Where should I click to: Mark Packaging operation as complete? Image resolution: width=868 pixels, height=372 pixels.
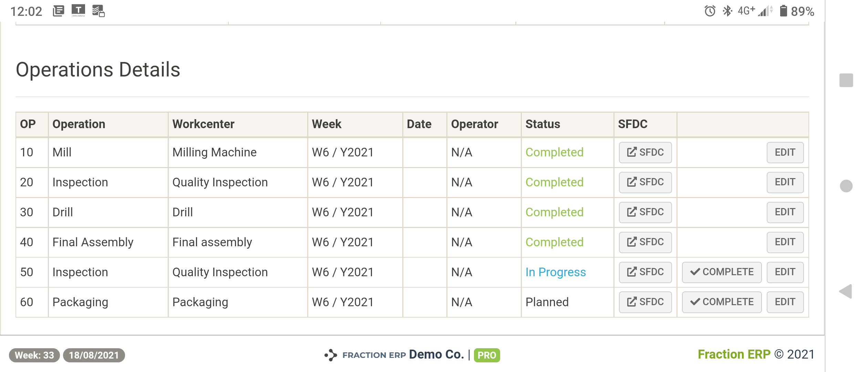[721, 302]
